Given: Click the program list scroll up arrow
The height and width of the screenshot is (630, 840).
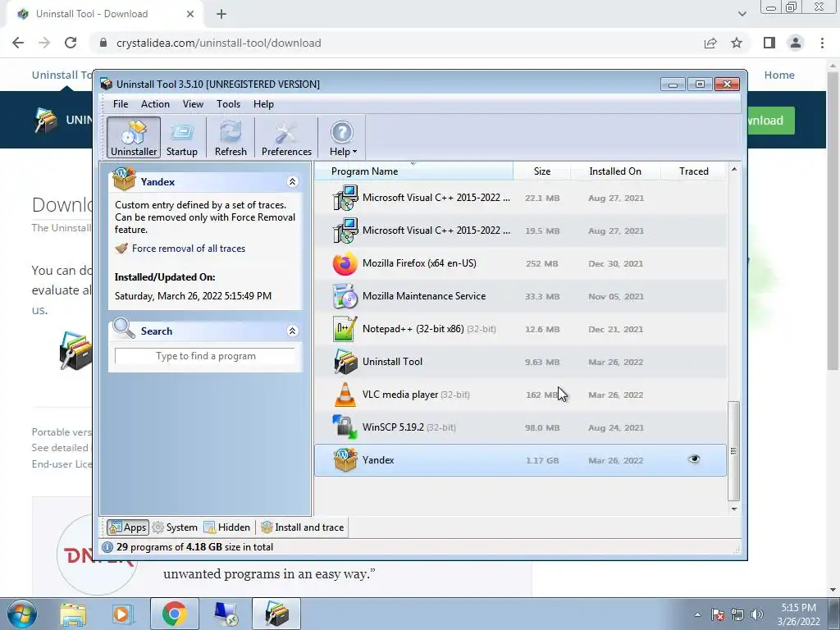Looking at the screenshot, I should pyautogui.click(x=734, y=169).
